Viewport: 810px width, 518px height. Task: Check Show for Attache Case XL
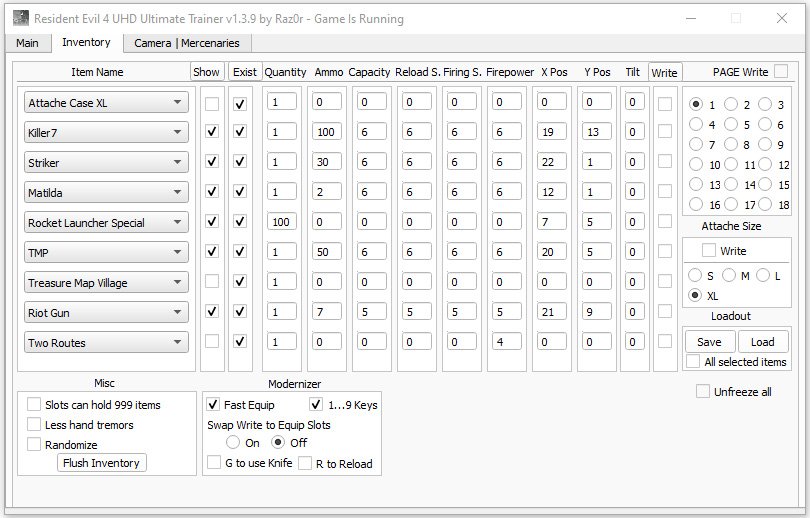click(212, 104)
